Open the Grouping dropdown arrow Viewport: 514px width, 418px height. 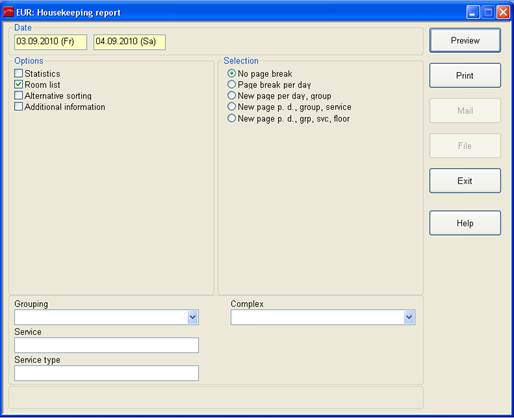193,317
